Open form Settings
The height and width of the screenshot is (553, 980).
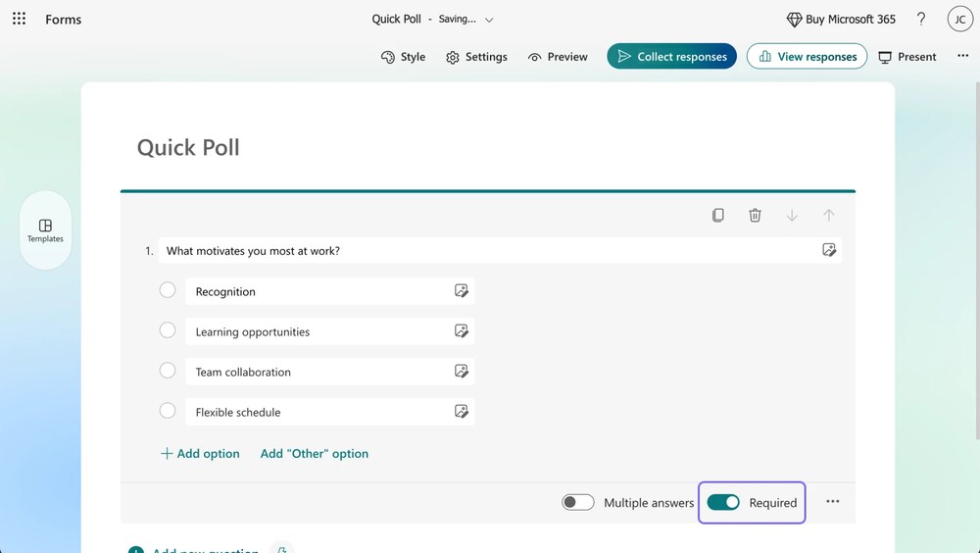pyautogui.click(x=476, y=57)
